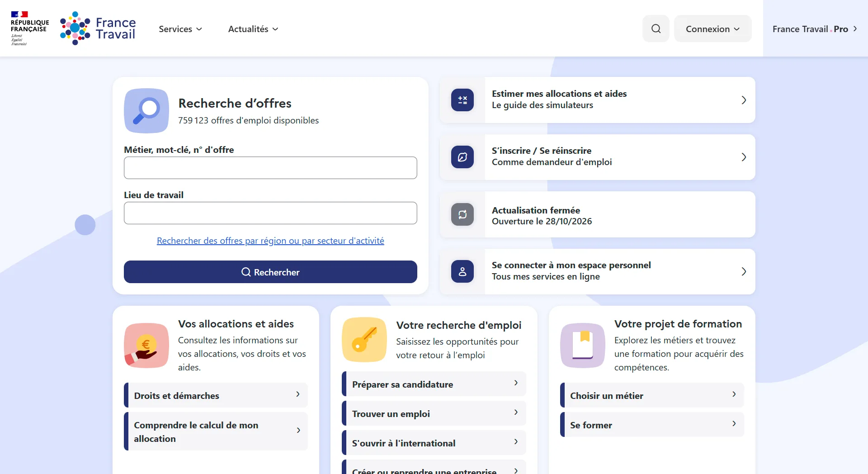The width and height of the screenshot is (868, 474).
Task: Open Choisir un métier
Action: pyautogui.click(x=652, y=395)
